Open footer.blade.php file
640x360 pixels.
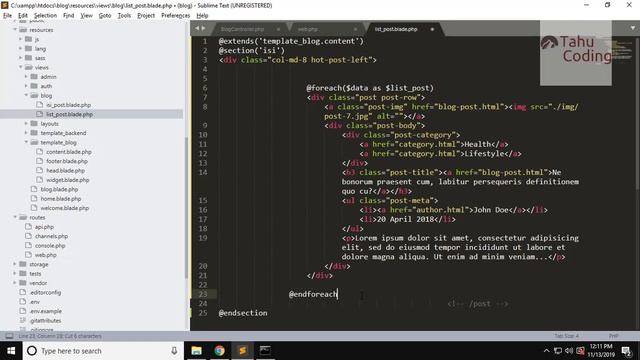(x=67, y=161)
